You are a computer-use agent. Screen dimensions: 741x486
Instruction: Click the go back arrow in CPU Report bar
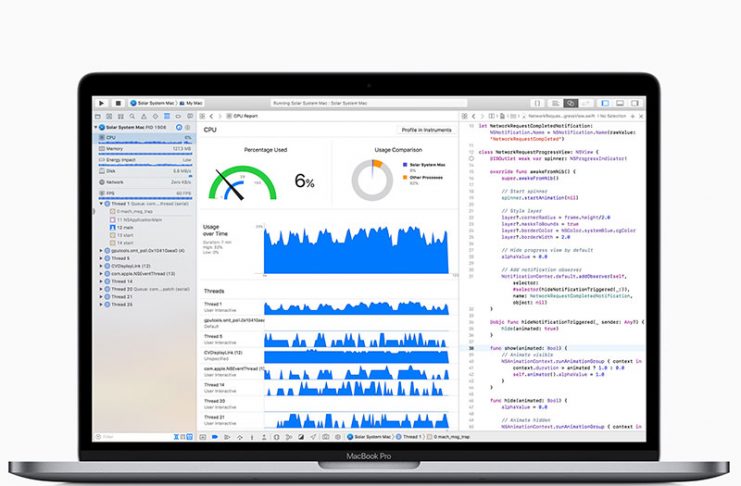[x=211, y=116]
